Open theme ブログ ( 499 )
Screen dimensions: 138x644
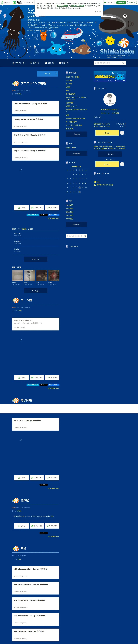(71, 148)
